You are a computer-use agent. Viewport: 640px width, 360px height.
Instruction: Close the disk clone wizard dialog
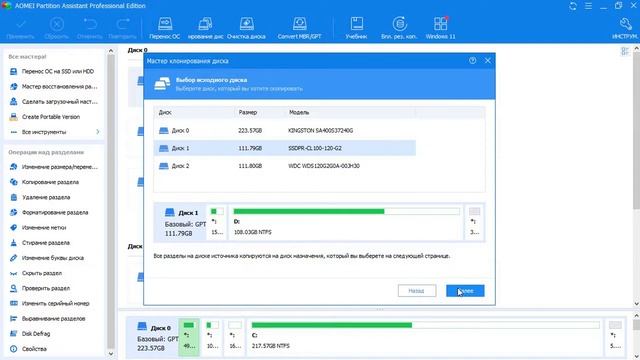pyautogui.click(x=488, y=60)
